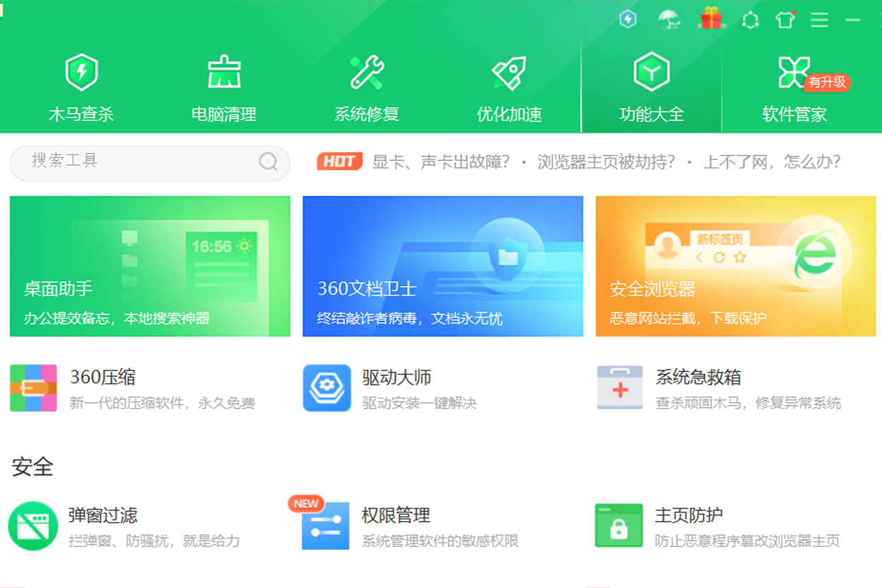Click the umbrella icon in the title bar
The height and width of the screenshot is (588, 882).
(x=668, y=19)
